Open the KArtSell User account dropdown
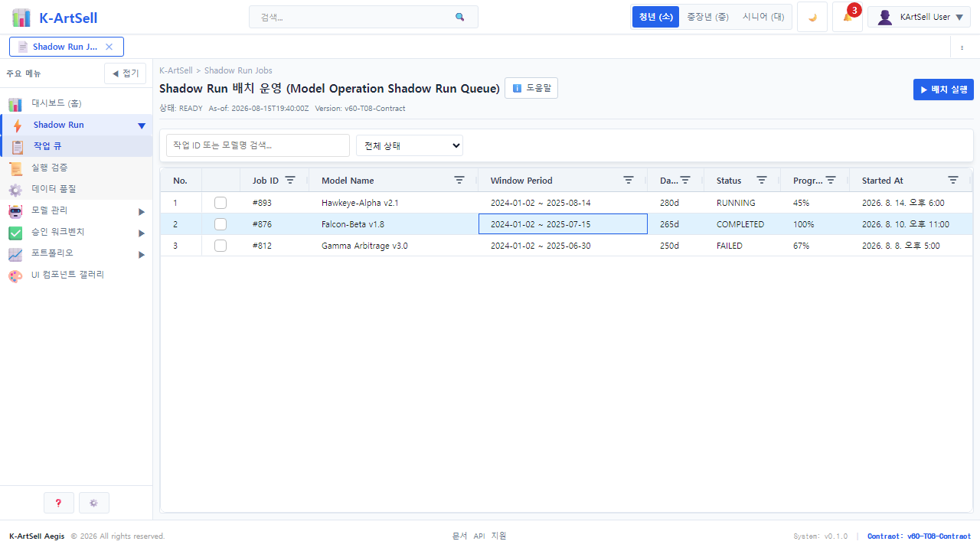The height and width of the screenshot is (551, 980). click(x=919, y=17)
